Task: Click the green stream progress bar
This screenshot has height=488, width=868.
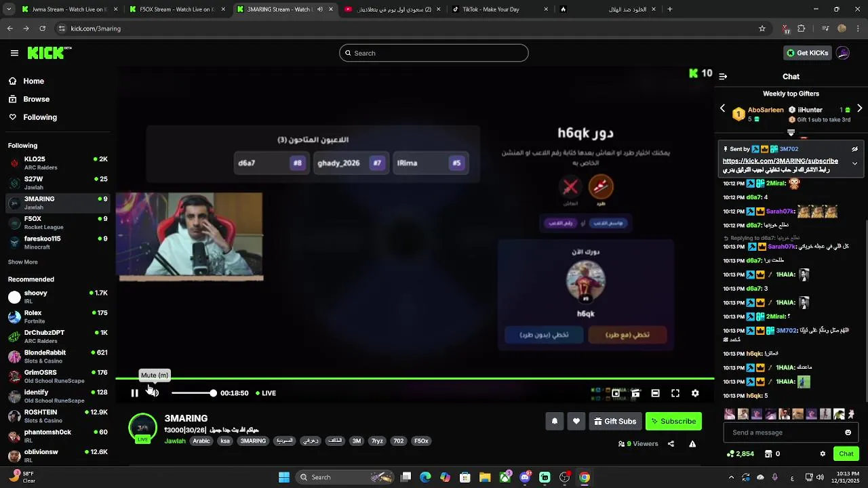Action: [x=414, y=378]
